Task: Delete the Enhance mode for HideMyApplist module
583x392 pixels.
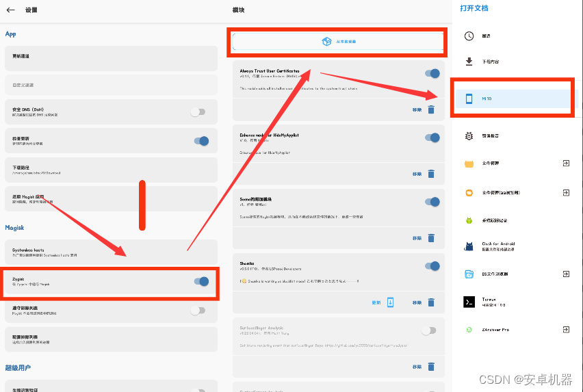Action: point(431,174)
